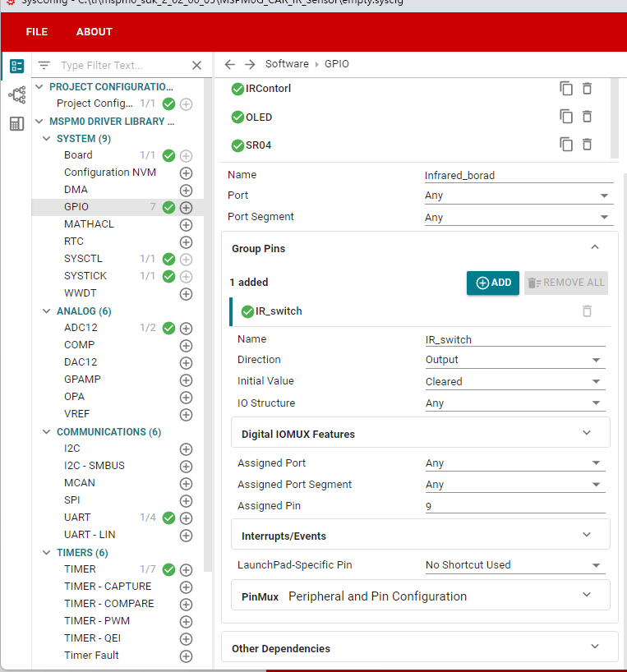Select the SYSCTL tree item
The image size is (627, 672).
[83, 259]
